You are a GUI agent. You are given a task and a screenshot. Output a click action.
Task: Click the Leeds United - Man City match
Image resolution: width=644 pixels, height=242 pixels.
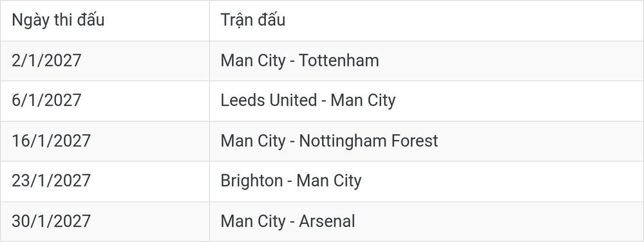(x=308, y=101)
